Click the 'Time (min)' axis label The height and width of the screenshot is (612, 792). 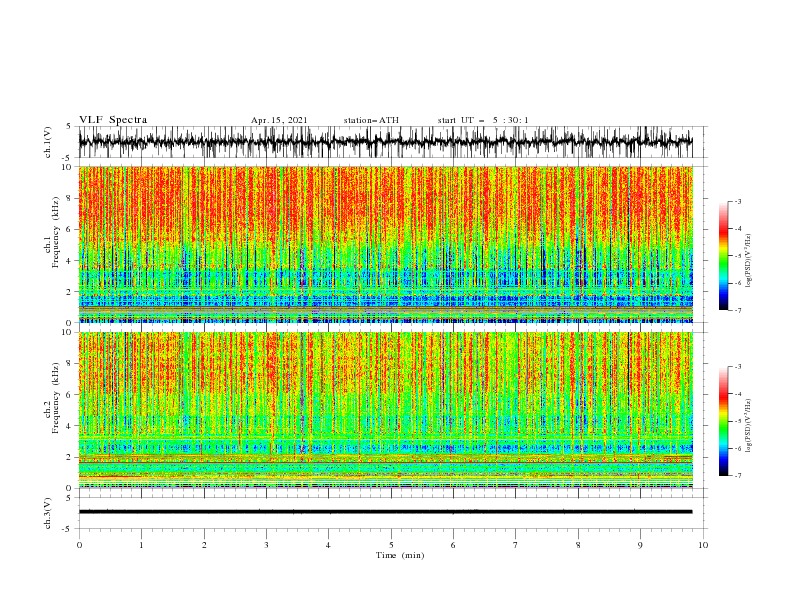click(x=400, y=555)
